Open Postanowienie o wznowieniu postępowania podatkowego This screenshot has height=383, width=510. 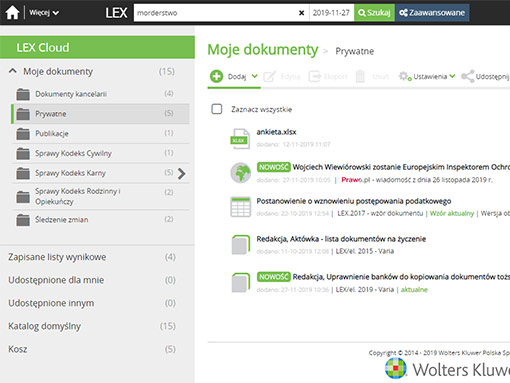coord(354,201)
